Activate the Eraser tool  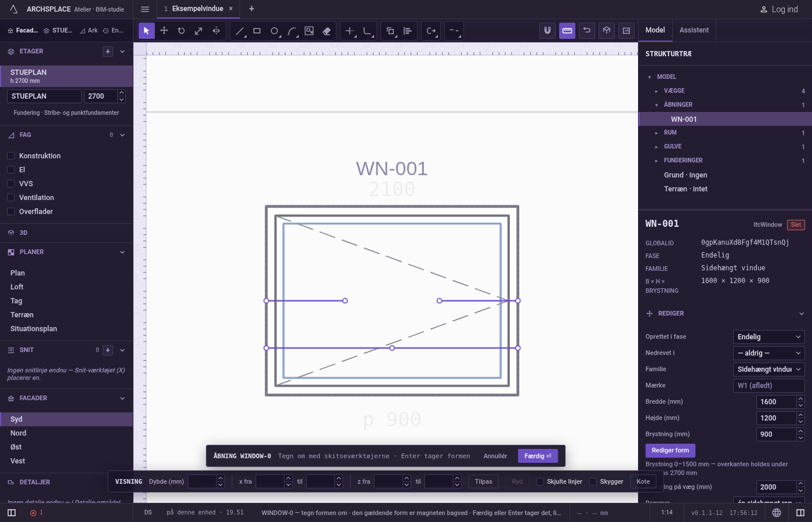(327, 31)
